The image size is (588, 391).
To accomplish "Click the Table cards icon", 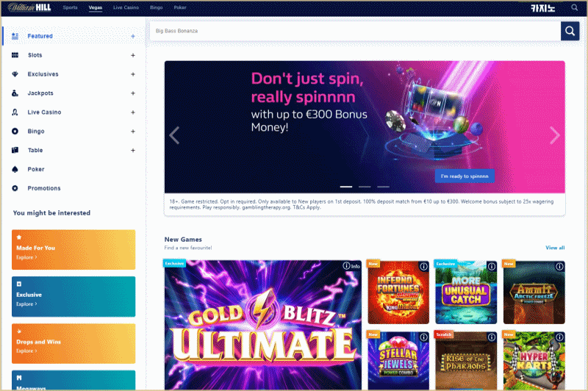I will pos(15,151).
